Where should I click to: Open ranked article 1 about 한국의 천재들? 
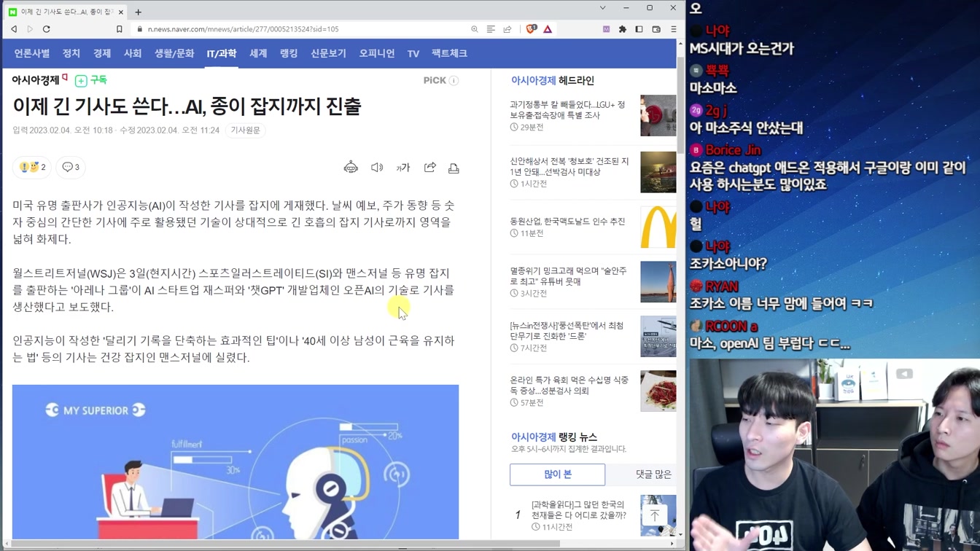pos(579,509)
